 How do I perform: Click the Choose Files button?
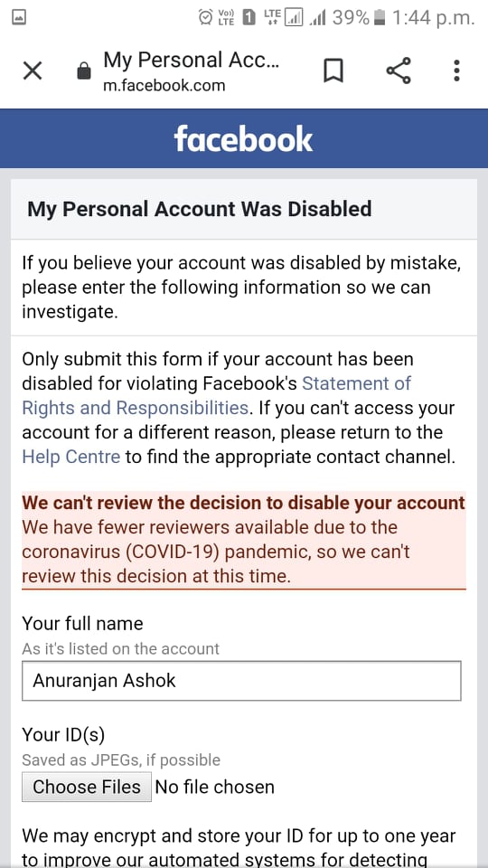87,787
